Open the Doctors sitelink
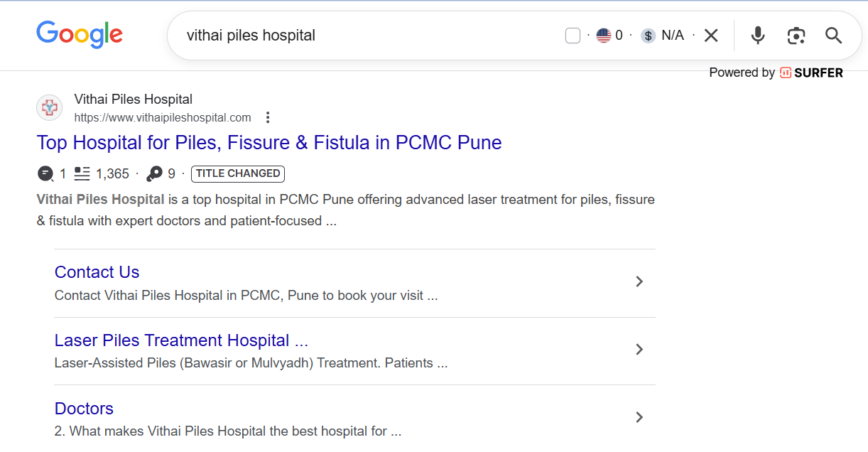Screen dimensions: 868x452 tap(84, 409)
